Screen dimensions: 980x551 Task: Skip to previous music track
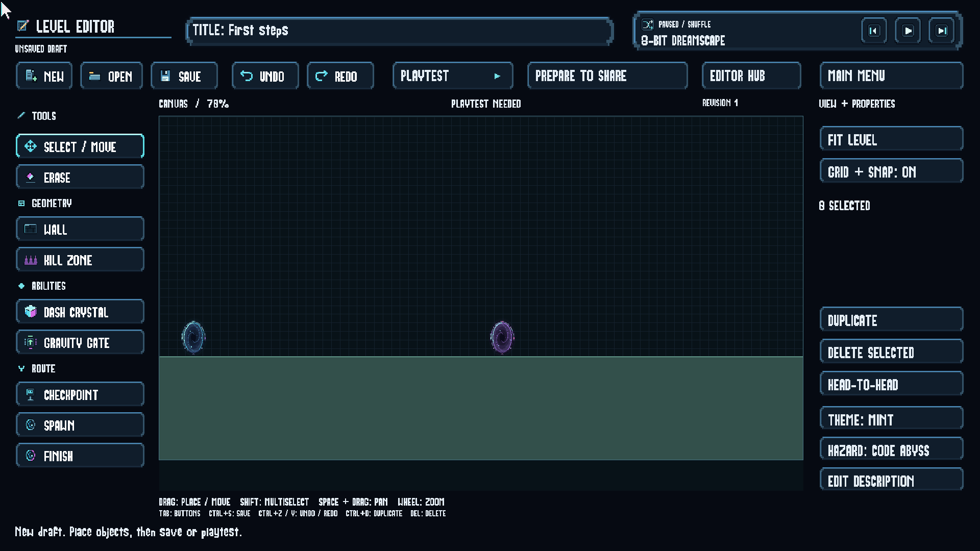coord(874,31)
